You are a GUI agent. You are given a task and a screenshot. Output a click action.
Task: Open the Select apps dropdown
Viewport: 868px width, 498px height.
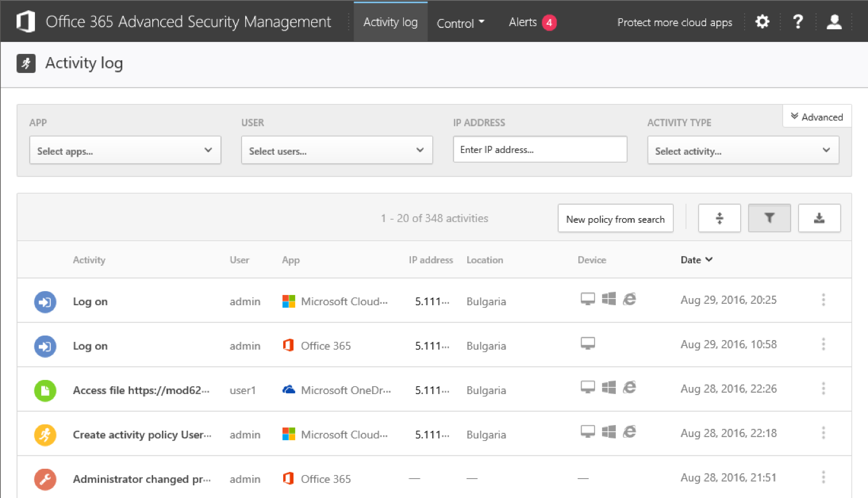pos(124,150)
